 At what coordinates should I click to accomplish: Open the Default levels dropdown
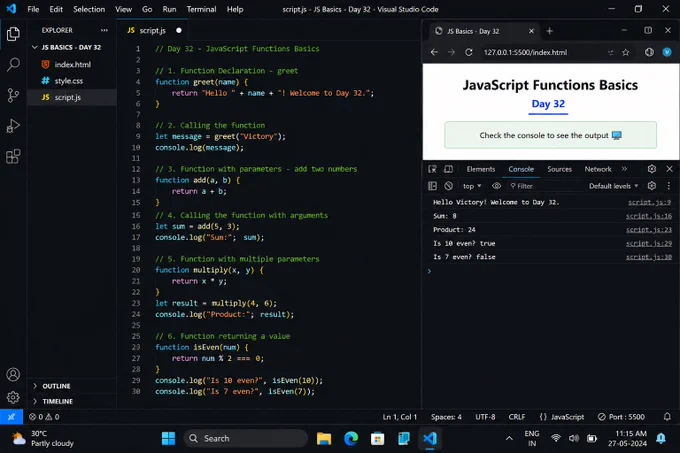click(x=614, y=186)
